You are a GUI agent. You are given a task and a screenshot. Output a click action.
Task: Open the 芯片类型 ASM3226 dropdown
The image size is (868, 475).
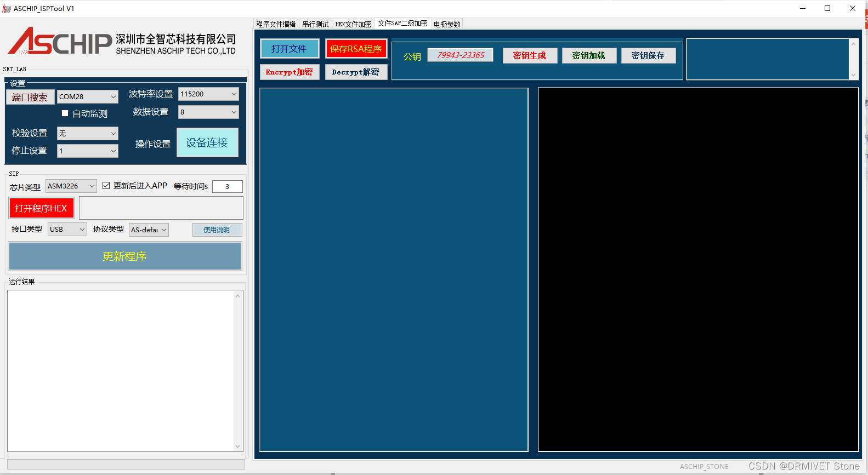pyautogui.click(x=71, y=186)
